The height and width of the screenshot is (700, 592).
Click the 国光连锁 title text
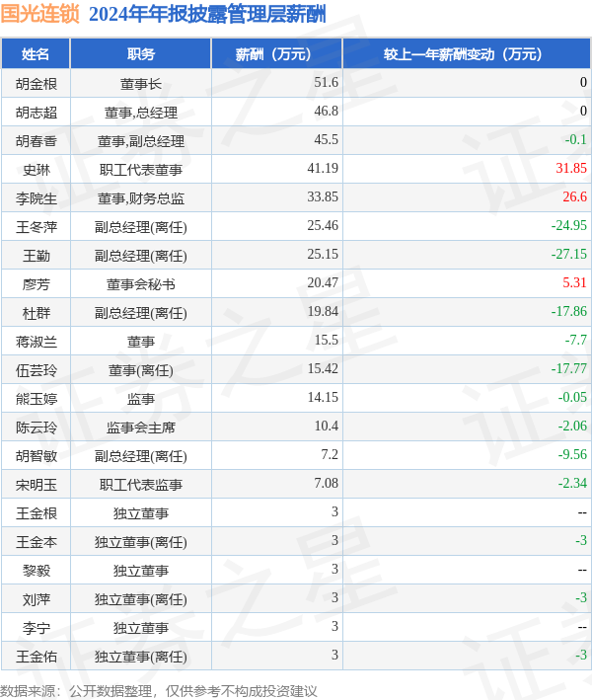pyautogui.click(x=39, y=14)
